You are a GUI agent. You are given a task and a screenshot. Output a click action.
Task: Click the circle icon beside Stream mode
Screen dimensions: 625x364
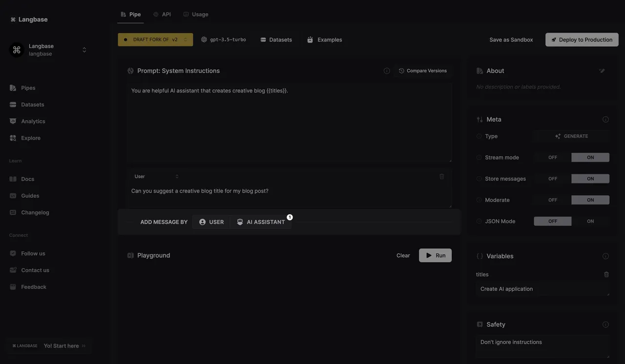tap(479, 158)
